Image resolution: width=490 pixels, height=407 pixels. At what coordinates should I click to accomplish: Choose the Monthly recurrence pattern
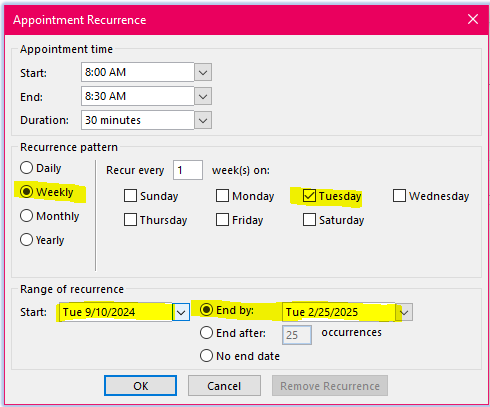pyautogui.click(x=26, y=216)
